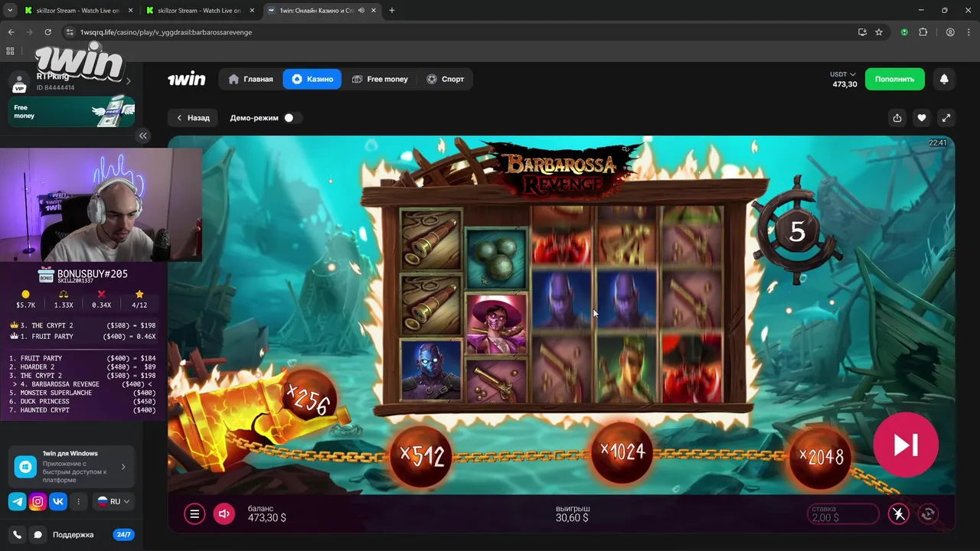This screenshot has width=980, height=551.
Task: Open the Free money tab
Action: point(380,79)
